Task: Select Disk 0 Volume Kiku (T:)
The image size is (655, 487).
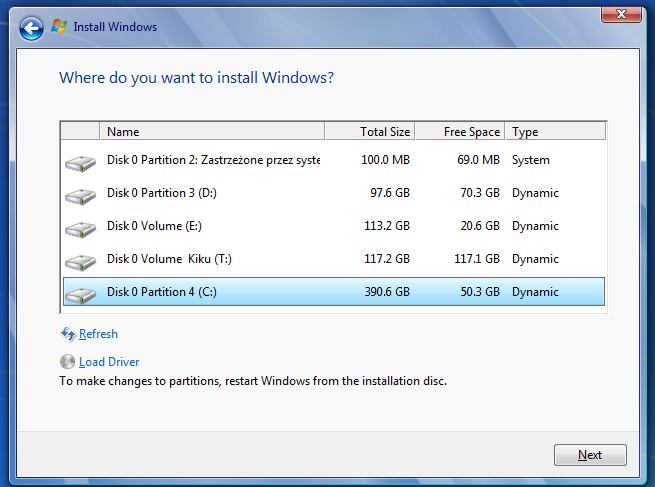Action: click(334, 259)
